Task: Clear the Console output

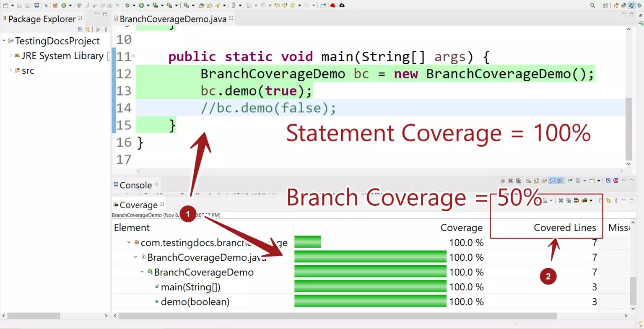Action: coord(528,180)
